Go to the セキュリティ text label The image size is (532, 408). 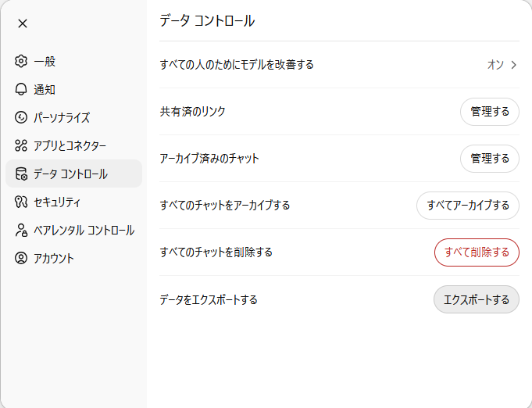click(57, 202)
